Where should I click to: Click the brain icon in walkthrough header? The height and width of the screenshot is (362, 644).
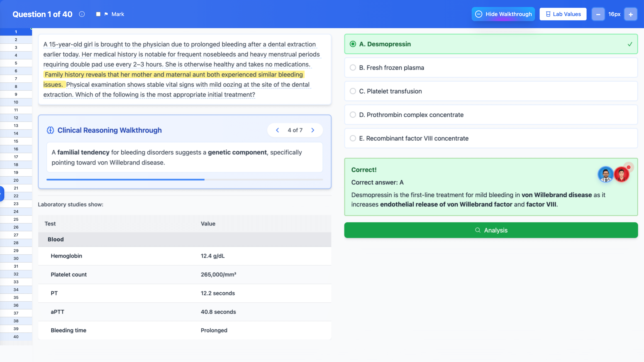click(x=50, y=130)
